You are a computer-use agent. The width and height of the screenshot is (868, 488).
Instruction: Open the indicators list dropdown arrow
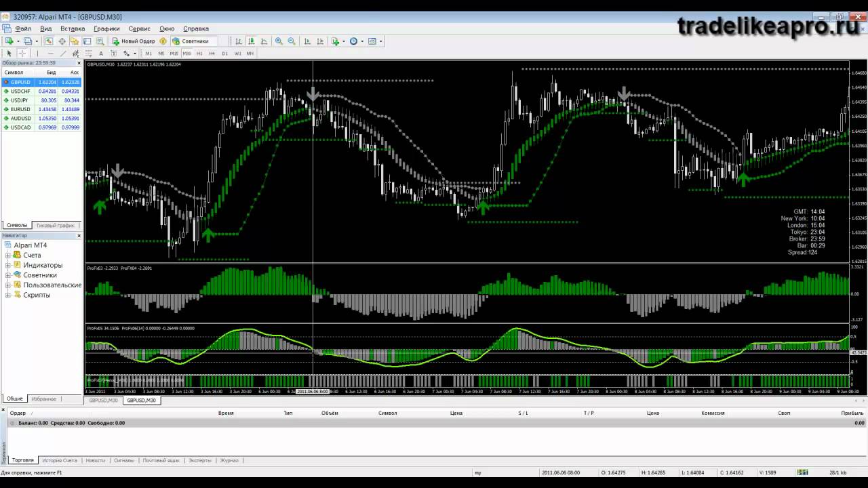click(344, 41)
